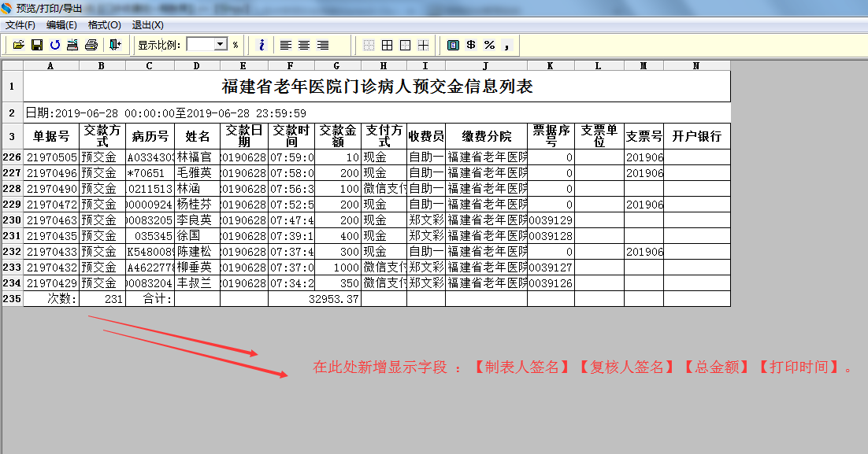868x454 pixels.
Task: Select row header 226
Action: [12, 157]
